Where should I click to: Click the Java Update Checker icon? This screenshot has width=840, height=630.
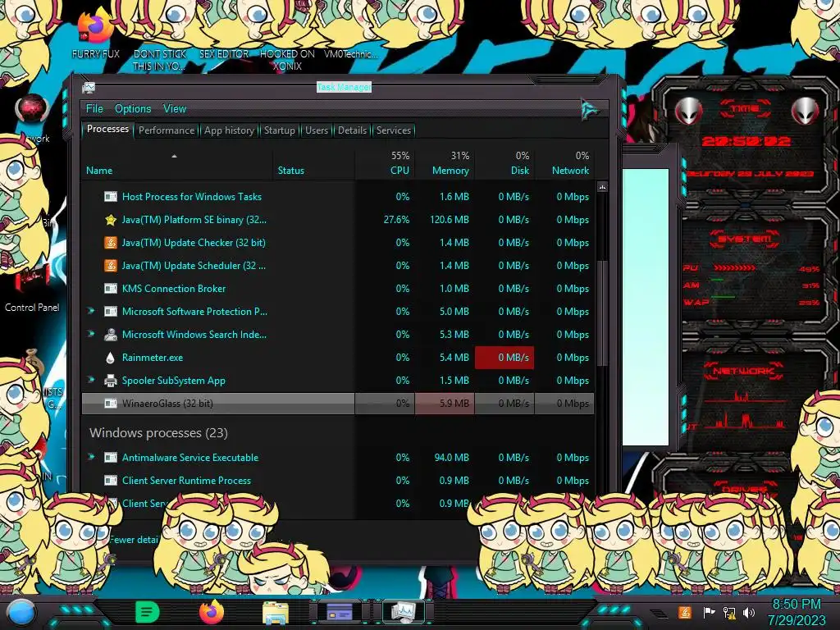click(x=111, y=243)
